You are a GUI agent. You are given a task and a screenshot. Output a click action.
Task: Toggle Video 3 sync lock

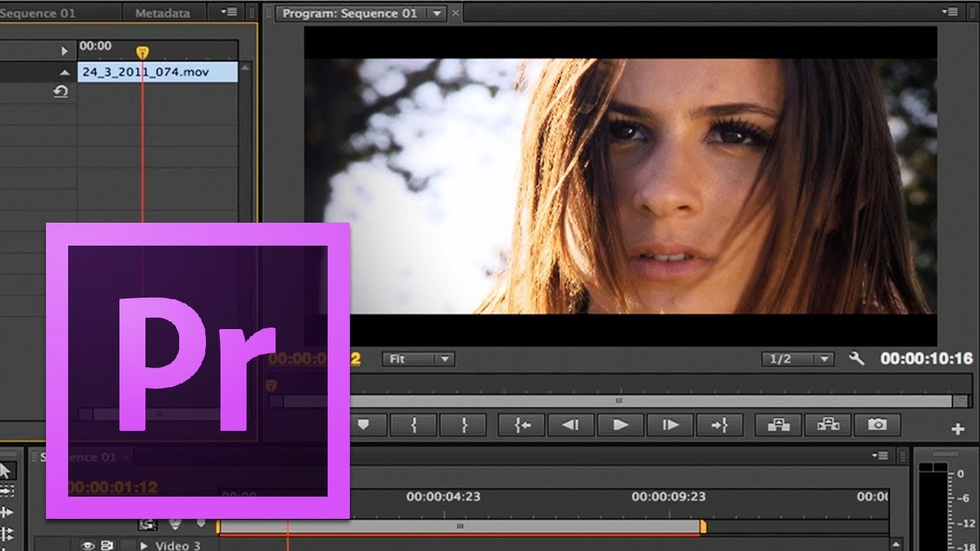click(x=107, y=546)
